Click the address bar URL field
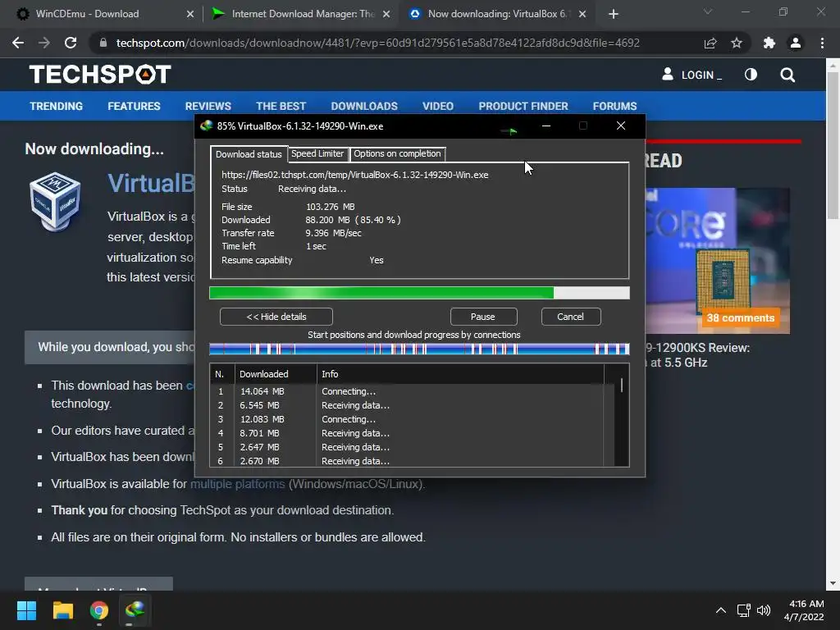840x630 pixels. 377,43
